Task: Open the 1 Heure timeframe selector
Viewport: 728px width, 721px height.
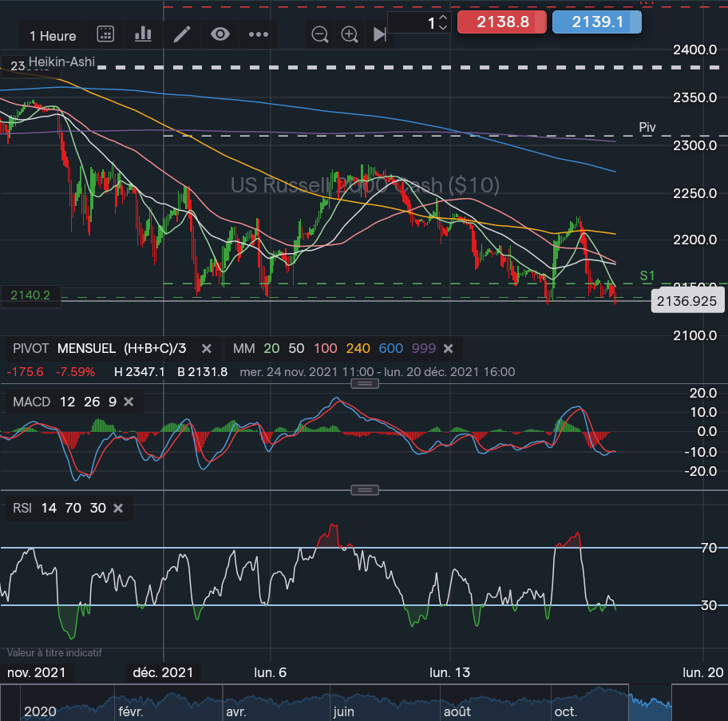Action: pyautogui.click(x=53, y=36)
